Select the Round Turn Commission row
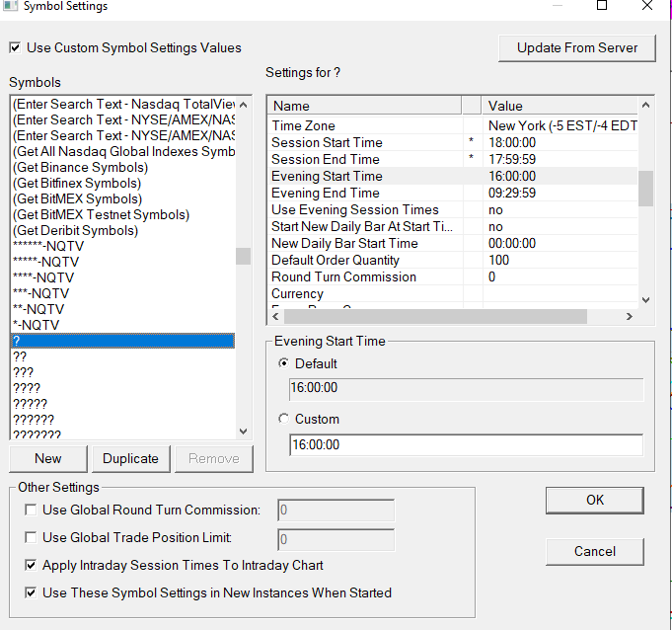 453,276
